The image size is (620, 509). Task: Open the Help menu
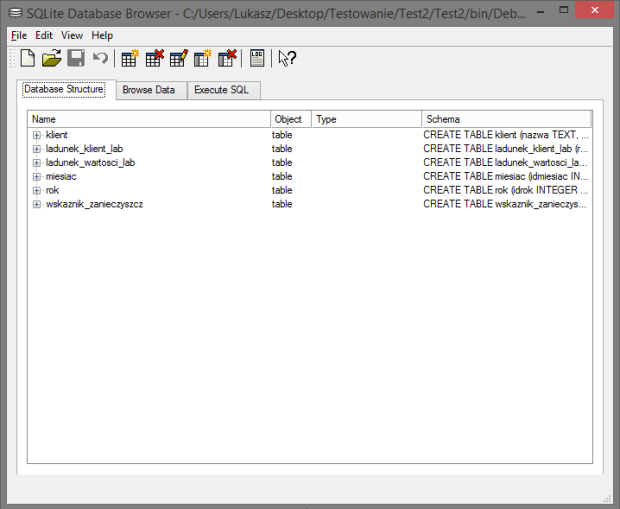click(x=102, y=36)
